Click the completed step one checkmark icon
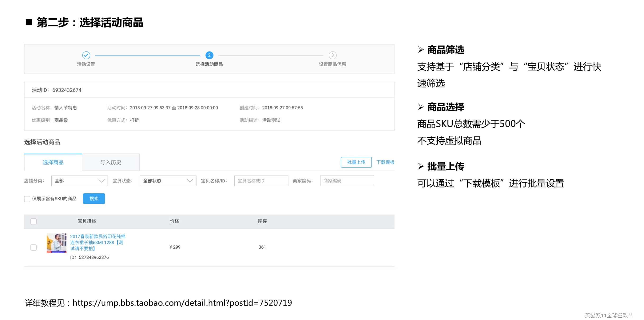This screenshot has width=644, height=320. click(86, 55)
